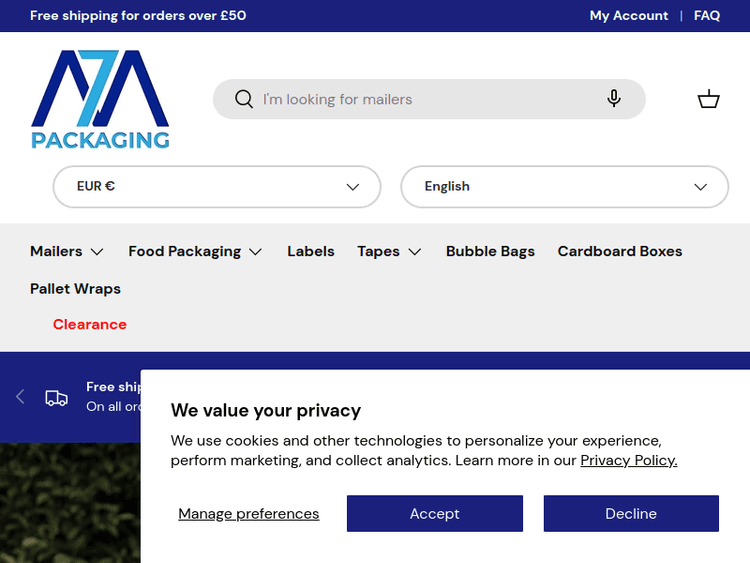Image resolution: width=750 pixels, height=563 pixels.
Task: Go to Bubble Bags category
Action: [x=490, y=251]
